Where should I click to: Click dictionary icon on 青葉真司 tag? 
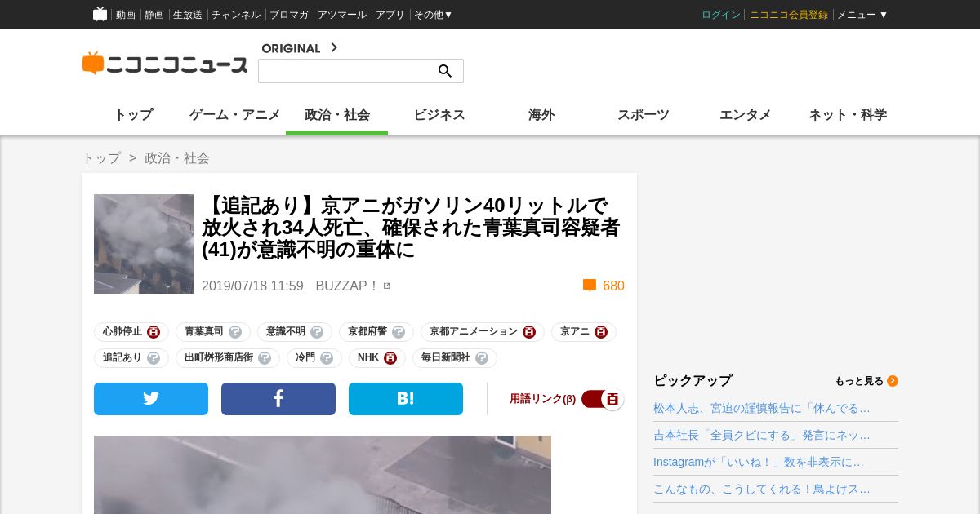click(x=235, y=332)
